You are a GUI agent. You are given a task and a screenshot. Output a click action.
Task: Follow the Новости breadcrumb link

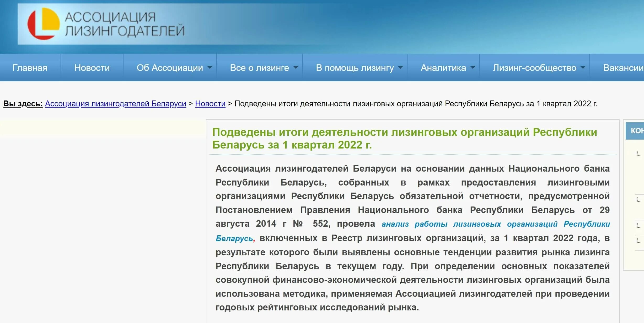pos(210,104)
